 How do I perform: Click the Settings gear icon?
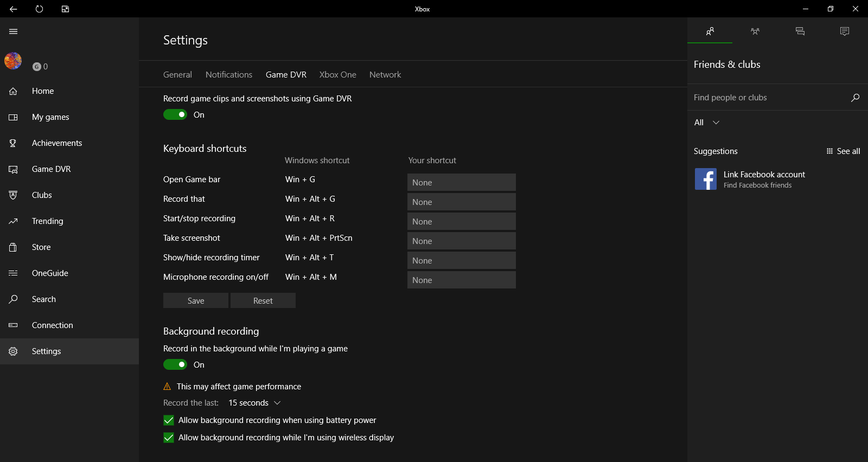13,351
